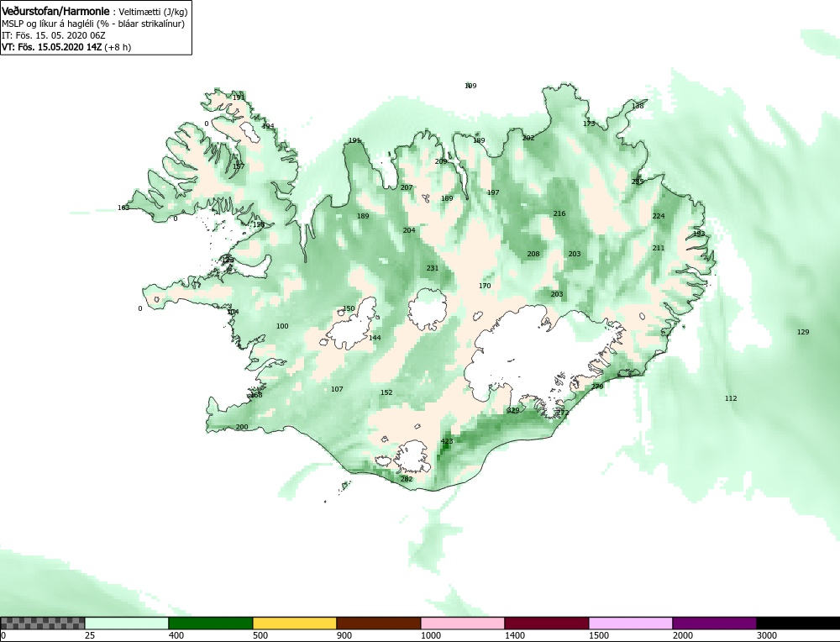Viewport: 840px width, 642px height.
Task: Select the 235 value on the northeast coast
Action: tap(638, 182)
